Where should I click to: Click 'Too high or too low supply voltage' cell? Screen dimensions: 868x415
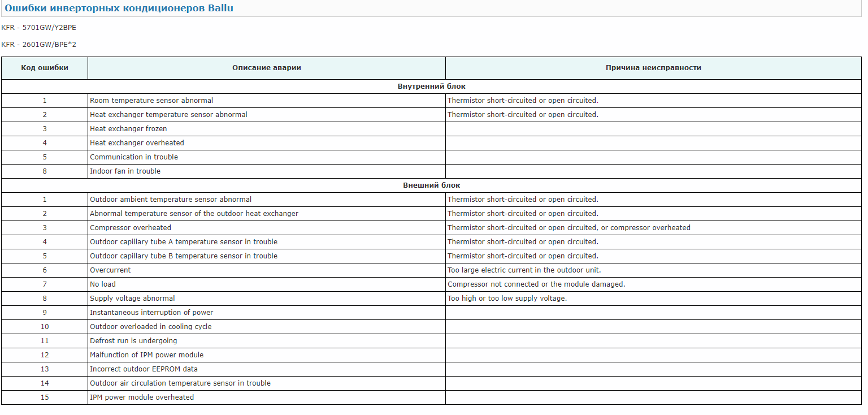click(x=507, y=299)
